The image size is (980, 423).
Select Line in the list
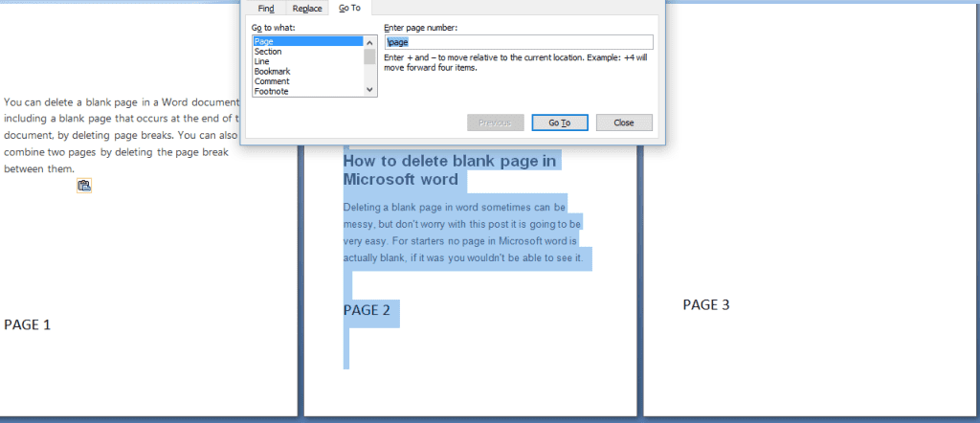308,61
